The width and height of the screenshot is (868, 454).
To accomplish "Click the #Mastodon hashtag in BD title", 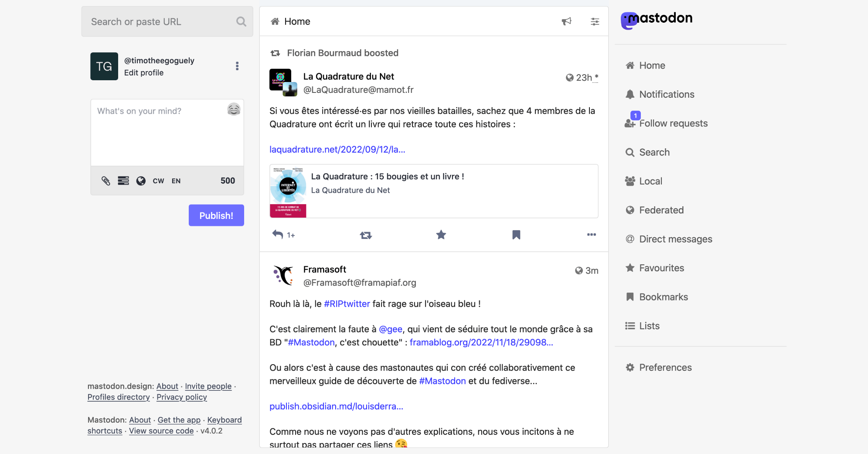I will point(311,342).
